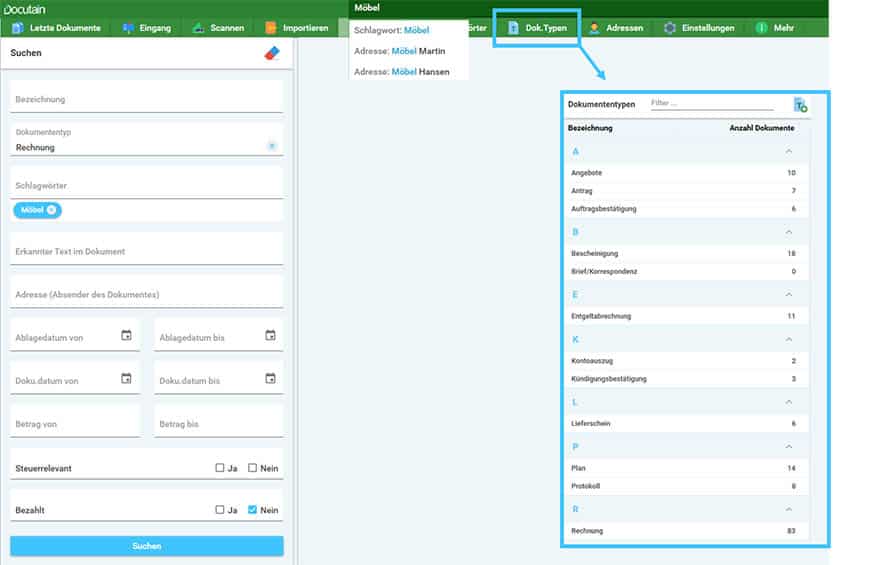This screenshot has width=888, height=565.
Task: Open Doku.datum bis calendar picker
Action: pos(271,379)
